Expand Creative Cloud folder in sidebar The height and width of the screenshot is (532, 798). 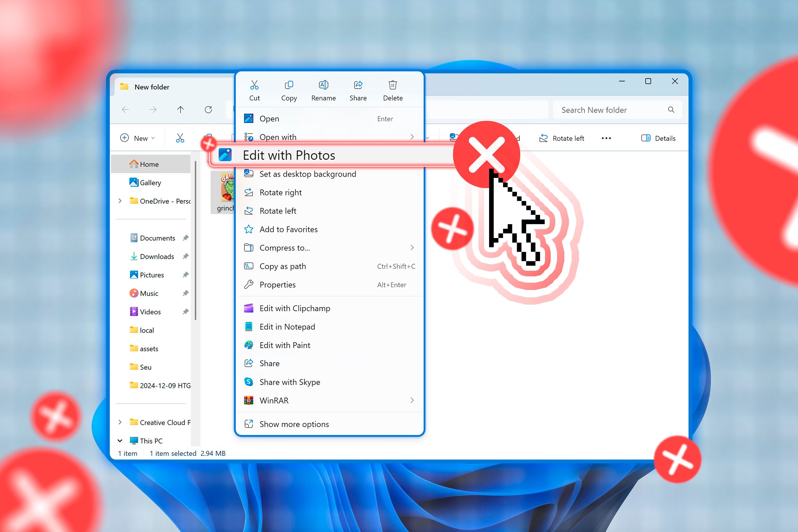[x=119, y=422]
